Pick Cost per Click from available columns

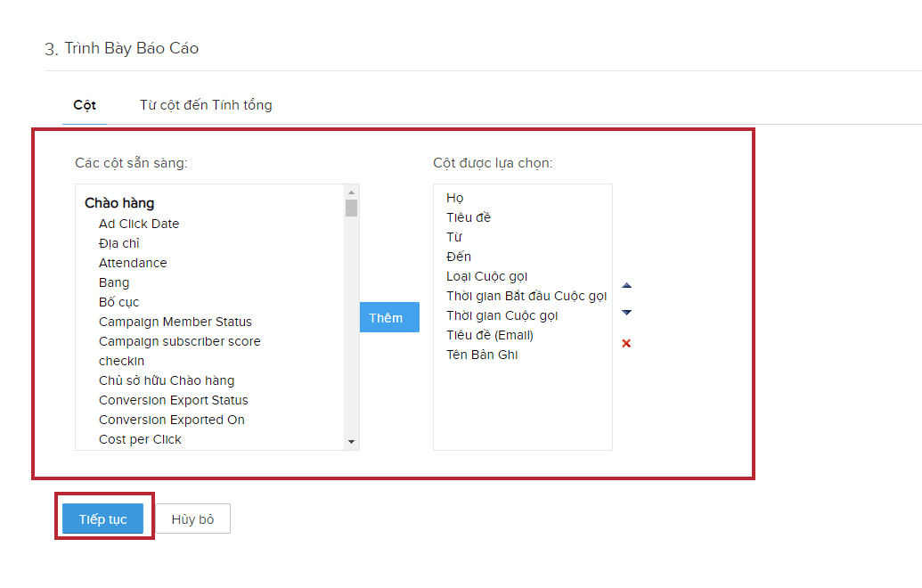click(140, 439)
